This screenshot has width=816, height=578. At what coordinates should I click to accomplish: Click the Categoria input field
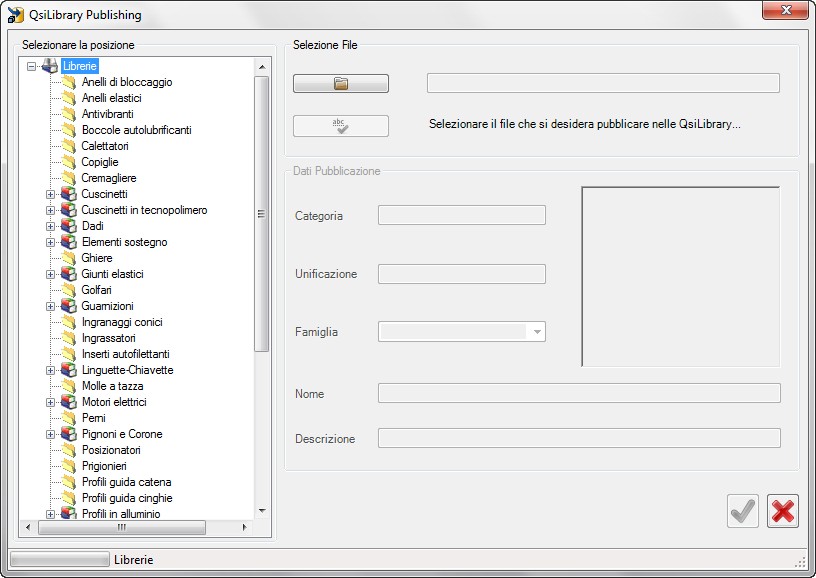tap(462, 215)
